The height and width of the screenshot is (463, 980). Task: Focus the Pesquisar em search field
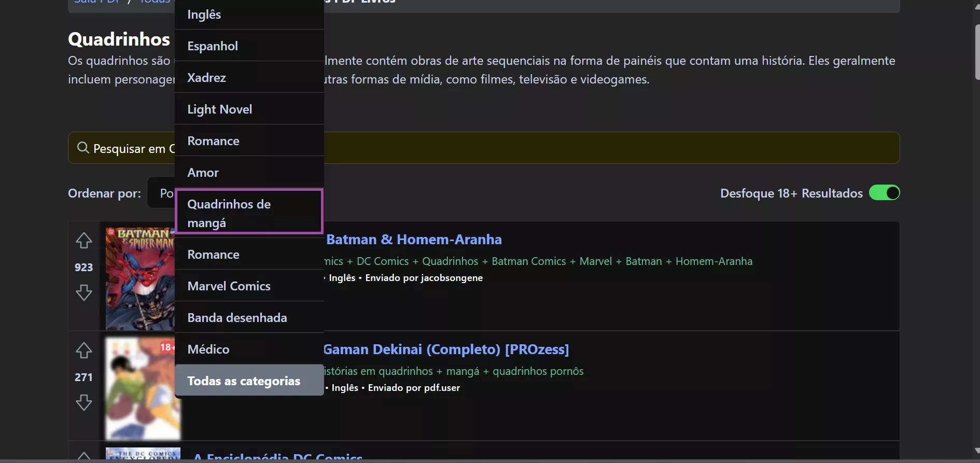(484, 148)
